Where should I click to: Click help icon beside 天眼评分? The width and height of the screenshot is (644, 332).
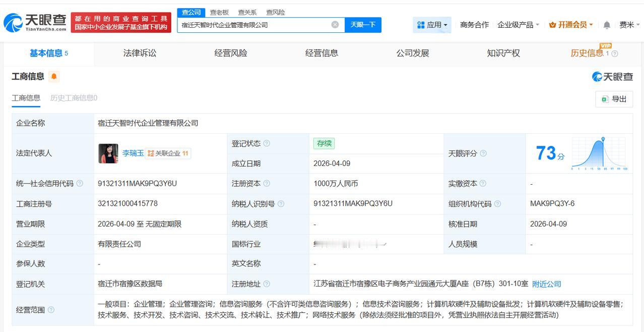[x=483, y=153]
